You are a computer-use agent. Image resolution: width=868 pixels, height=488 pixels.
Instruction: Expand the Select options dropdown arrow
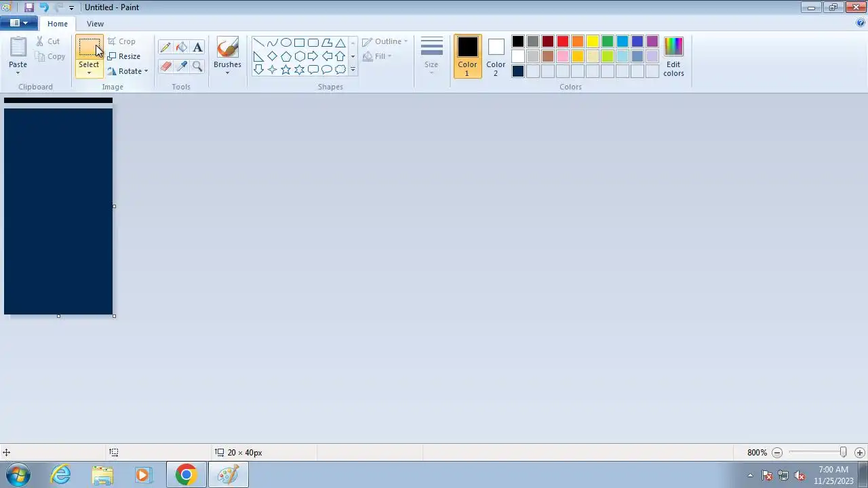tap(89, 73)
